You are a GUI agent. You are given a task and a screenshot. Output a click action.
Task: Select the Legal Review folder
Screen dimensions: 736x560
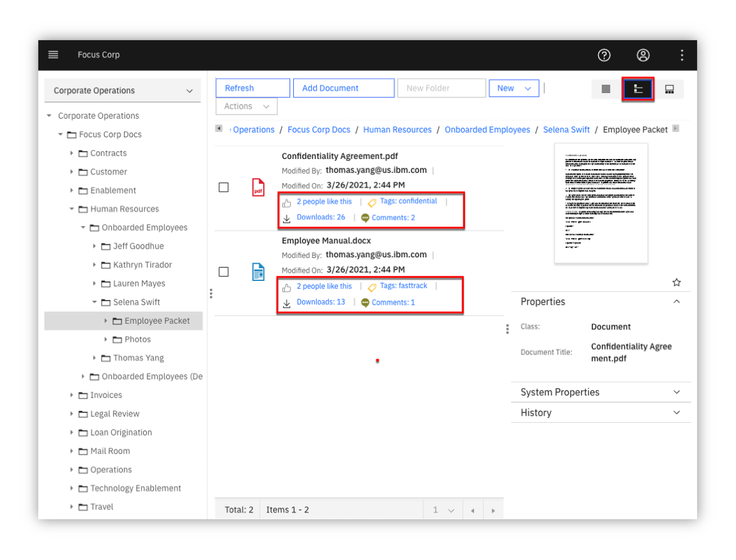pyautogui.click(x=114, y=414)
